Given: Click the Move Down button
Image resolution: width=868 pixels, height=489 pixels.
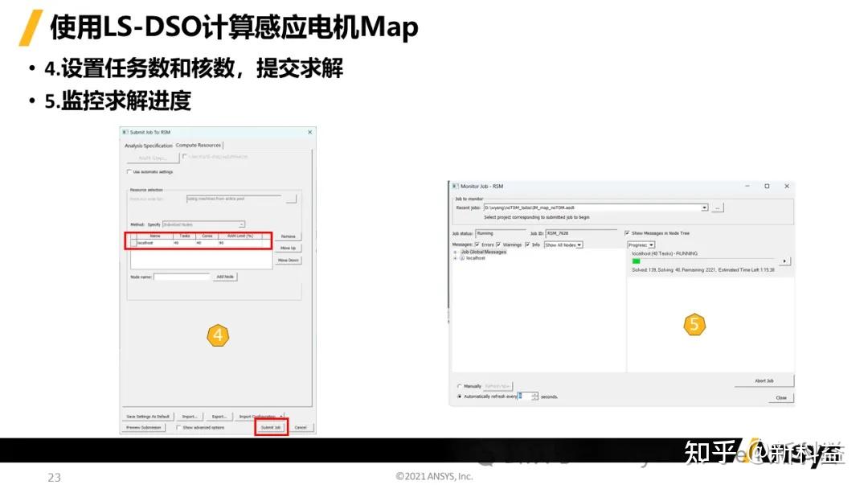Looking at the screenshot, I should point(288,260).
